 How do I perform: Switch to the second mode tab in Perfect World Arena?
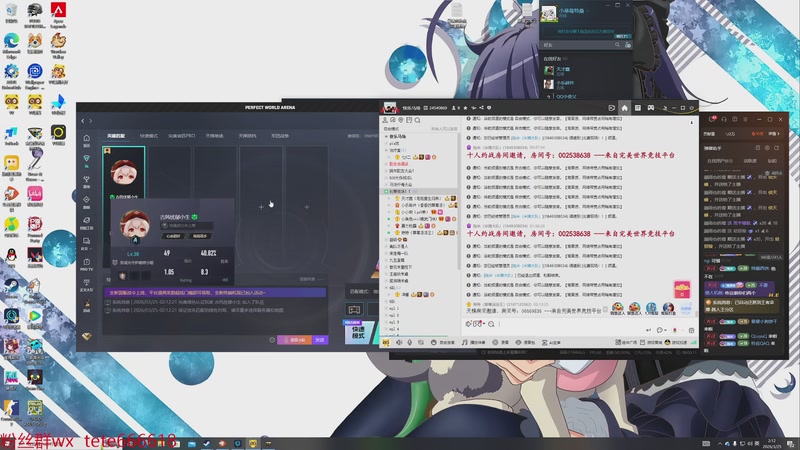tap(148, 136)
